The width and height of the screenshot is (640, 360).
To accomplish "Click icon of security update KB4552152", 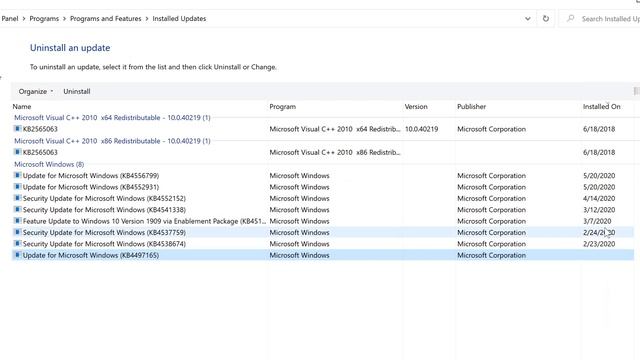I will tap(17, 198).
